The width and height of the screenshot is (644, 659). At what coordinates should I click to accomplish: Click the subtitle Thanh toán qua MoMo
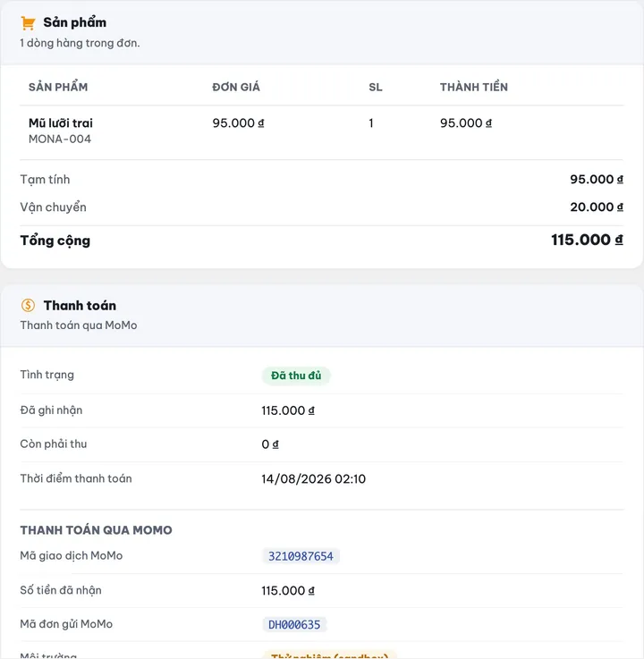point(79,325)
